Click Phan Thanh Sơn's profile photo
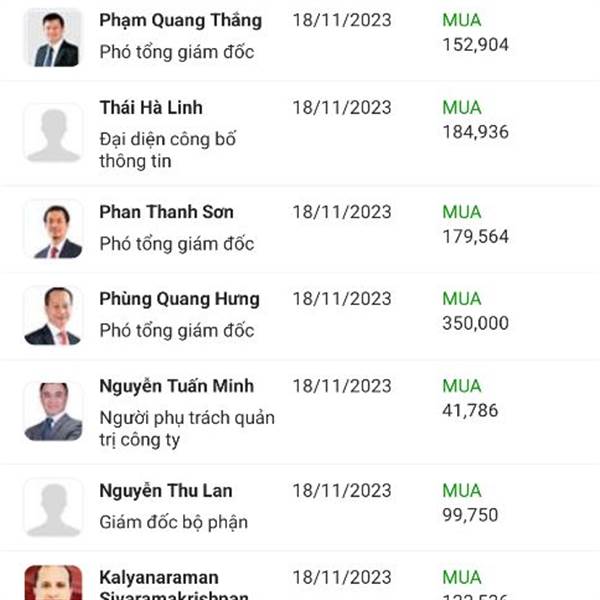The height and width of the screenshot is (600, 600). tap(53, 229)
